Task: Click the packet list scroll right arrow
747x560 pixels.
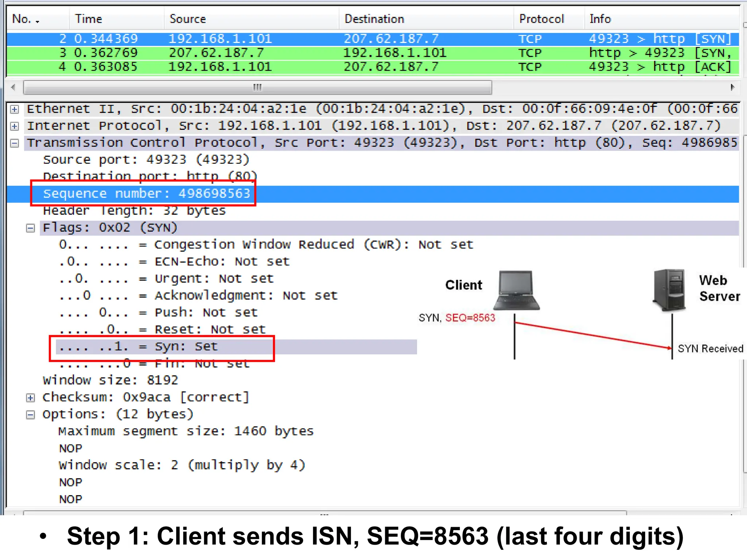Action: pos(732,87)
